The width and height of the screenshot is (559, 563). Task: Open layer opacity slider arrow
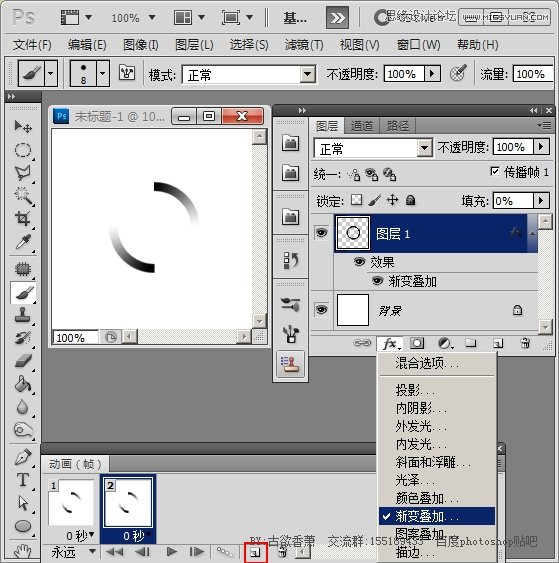tap(541, 146)
